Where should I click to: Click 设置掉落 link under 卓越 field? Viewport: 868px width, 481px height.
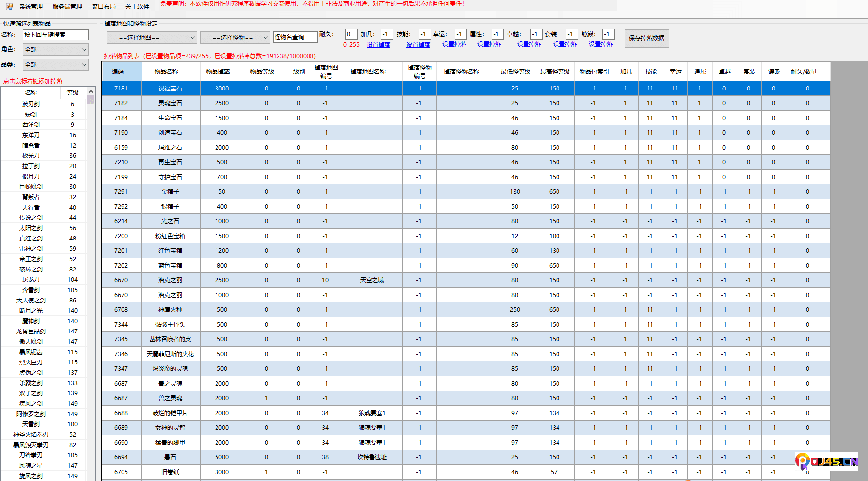[x=529, y=44]
